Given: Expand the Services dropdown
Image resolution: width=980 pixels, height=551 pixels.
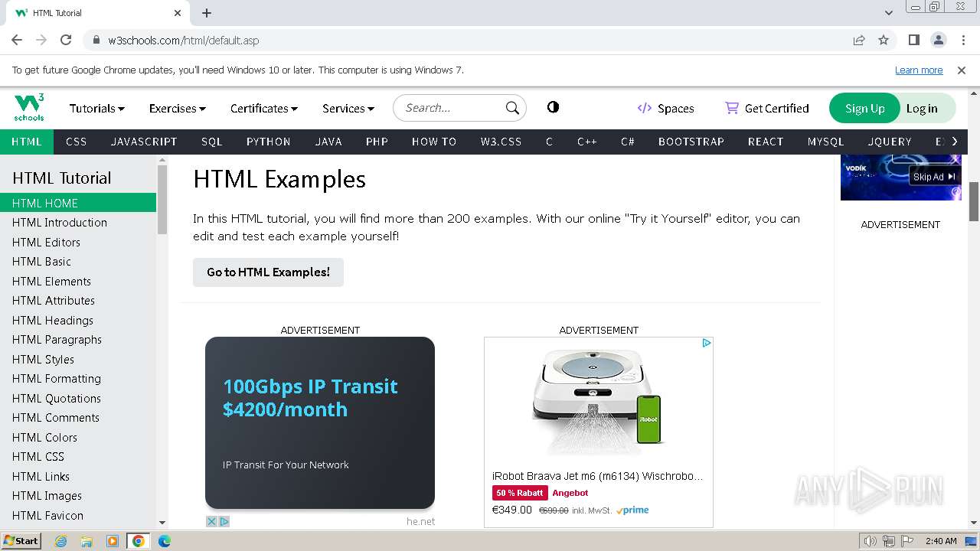Looking at the screenshot, I should click(348, 108).
